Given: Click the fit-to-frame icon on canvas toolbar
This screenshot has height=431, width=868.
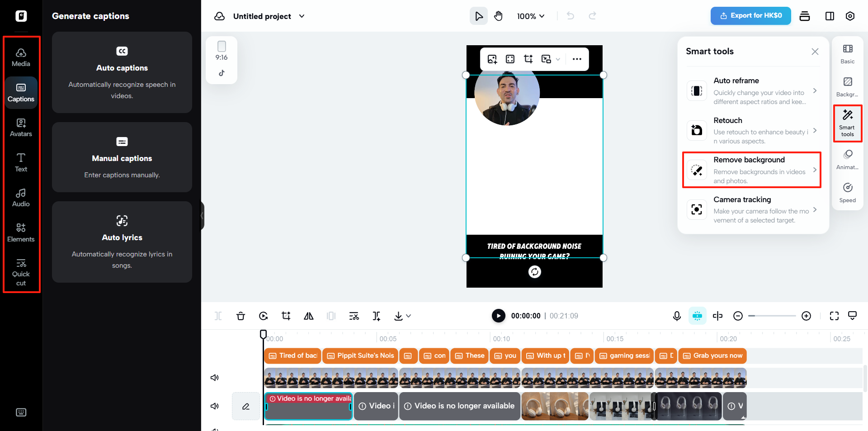Looking at the screenshot, I should point(510,59).
